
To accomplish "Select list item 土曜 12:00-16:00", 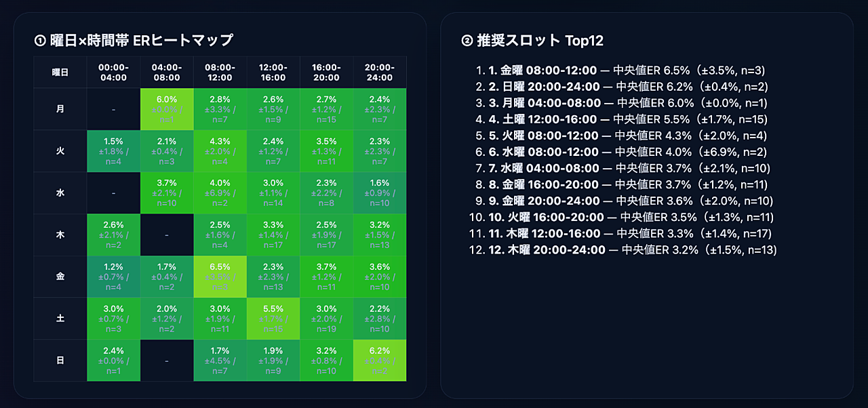I will pyautogui.click(x=542, y=119).
